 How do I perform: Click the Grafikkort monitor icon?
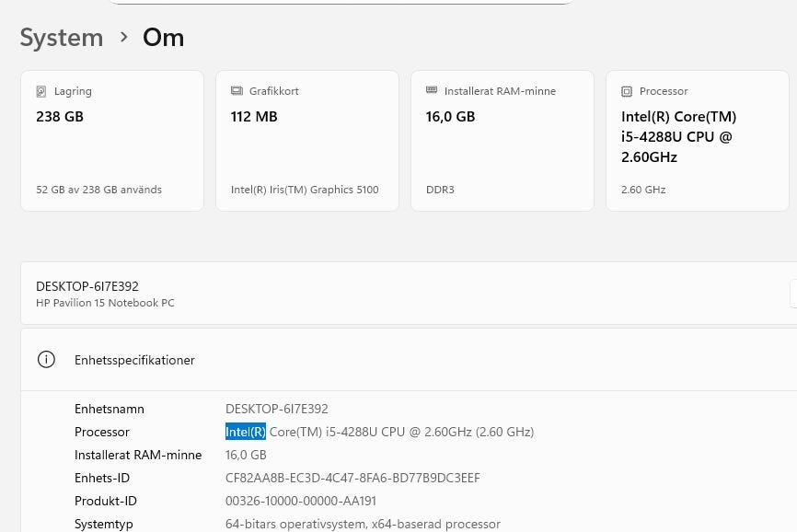(x=236, y=91)
